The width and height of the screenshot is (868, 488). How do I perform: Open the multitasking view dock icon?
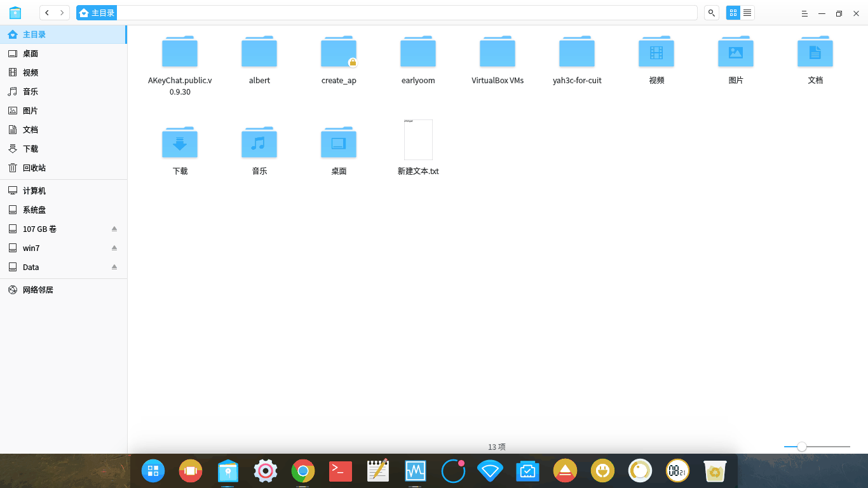coord(191,471)
